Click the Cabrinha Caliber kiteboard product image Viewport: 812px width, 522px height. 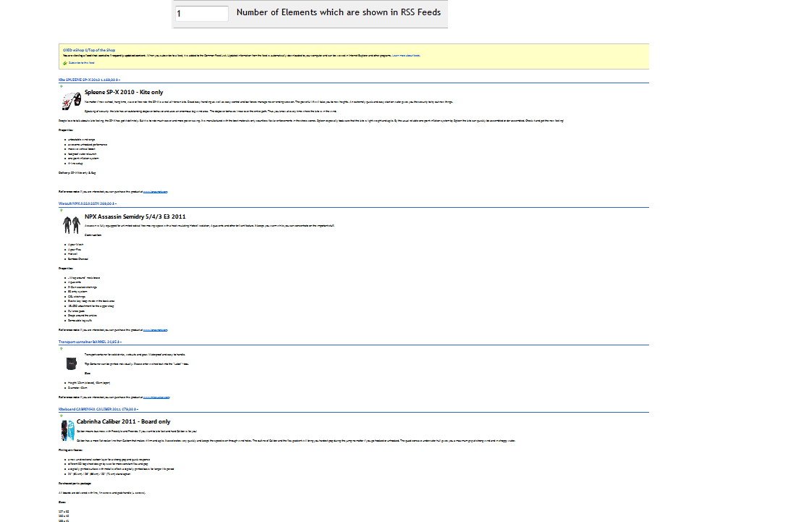click(x=67, y=430)
